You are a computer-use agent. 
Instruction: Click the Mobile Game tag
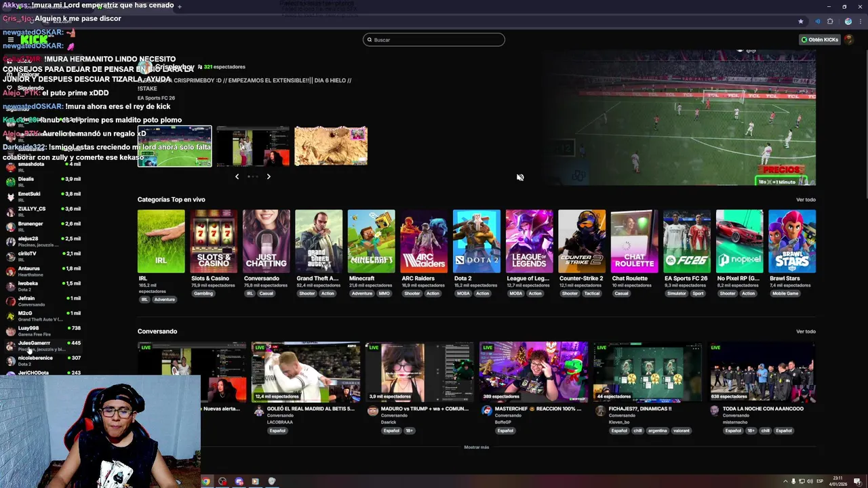coord(785,293)
